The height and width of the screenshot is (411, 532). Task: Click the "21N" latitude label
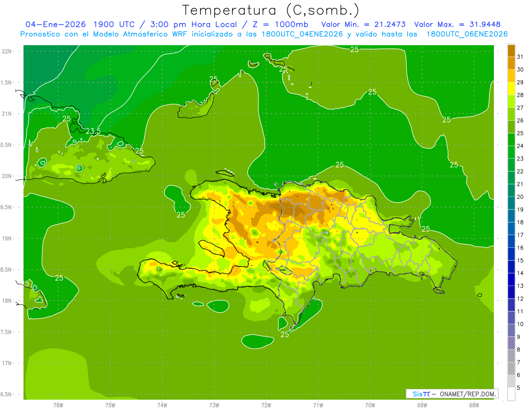(x=7, y=114)
